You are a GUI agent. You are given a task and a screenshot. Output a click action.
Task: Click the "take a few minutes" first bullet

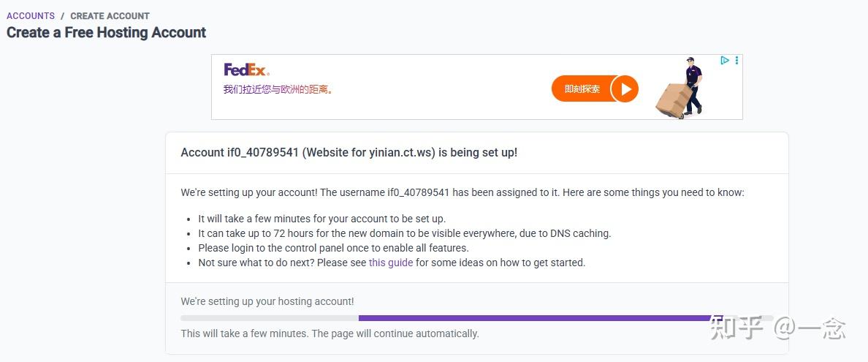point(321,219)
